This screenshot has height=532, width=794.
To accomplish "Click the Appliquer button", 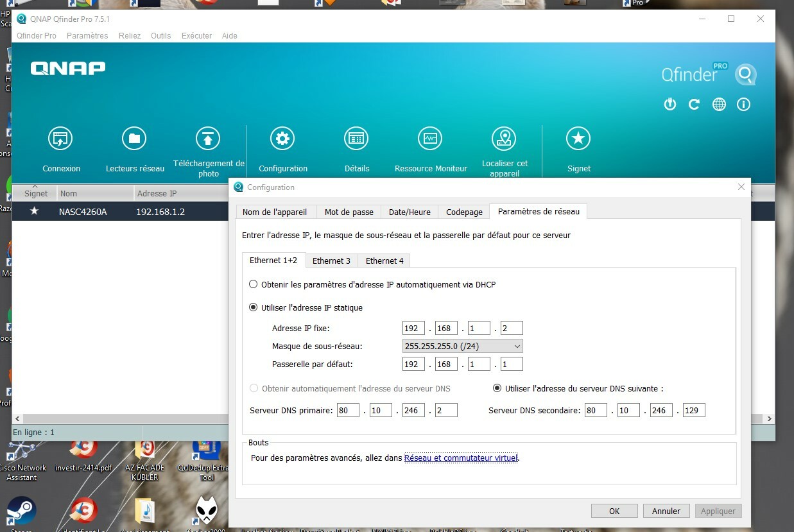I will [x=718, y=511].
